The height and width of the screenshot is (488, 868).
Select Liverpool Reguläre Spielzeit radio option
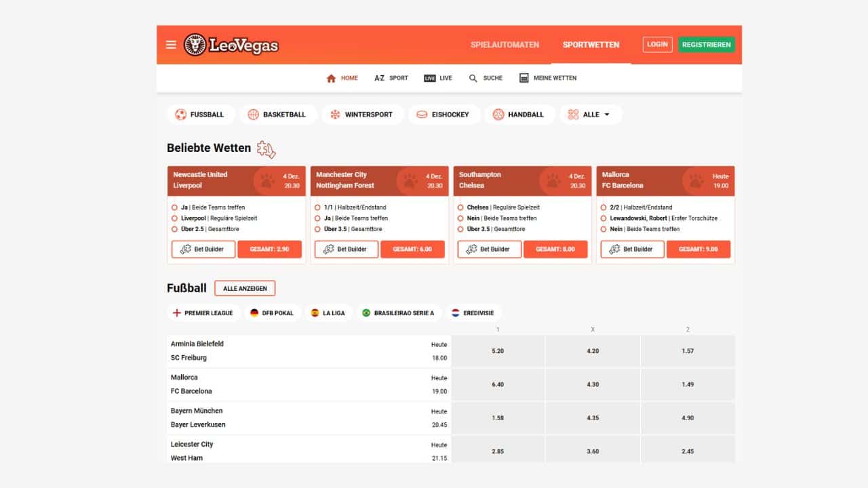175,218
